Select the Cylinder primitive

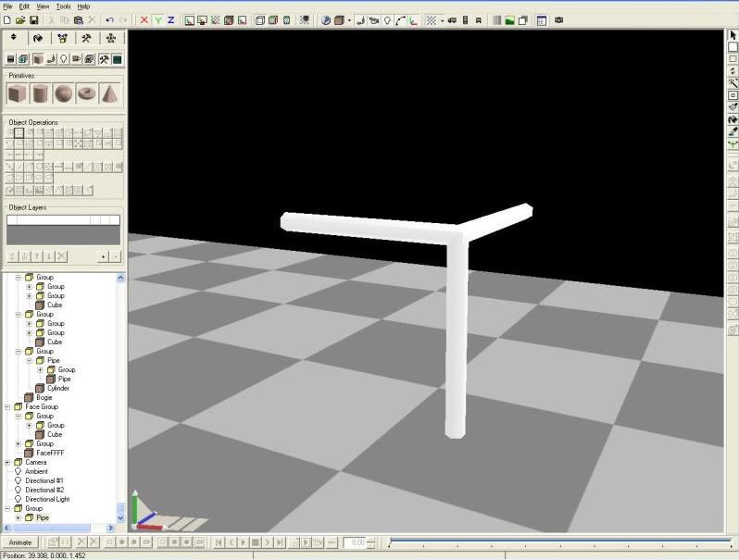click(x=40, y=93)
